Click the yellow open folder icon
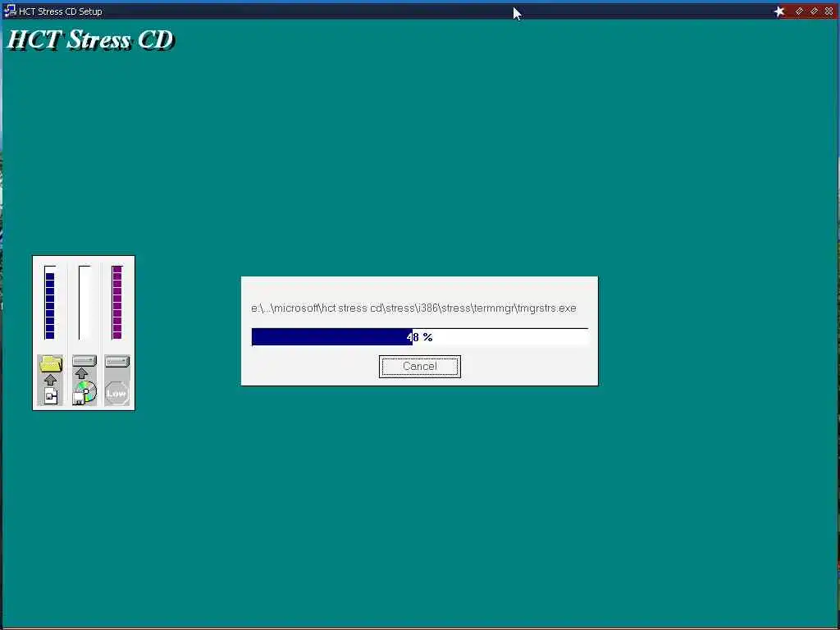 click(x=51, y=363)
